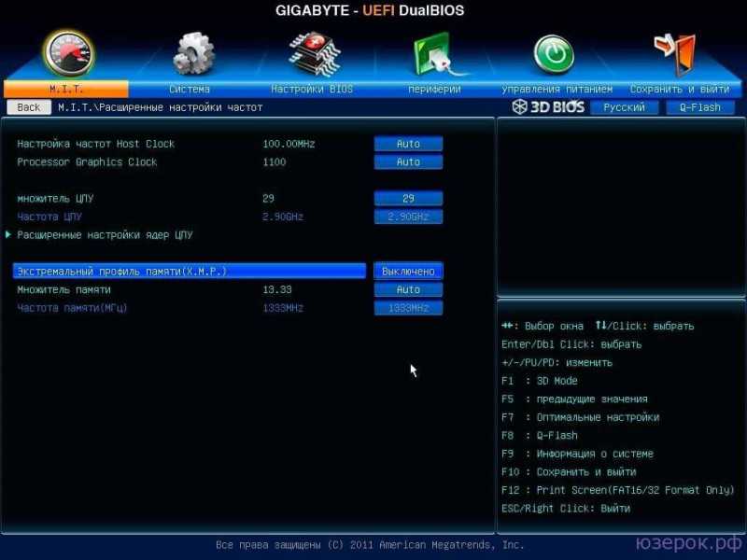The height and width of the screenshot is (560, 747).
Task: Click the 3D BIOS cube logo
Action: pos(519,106)
